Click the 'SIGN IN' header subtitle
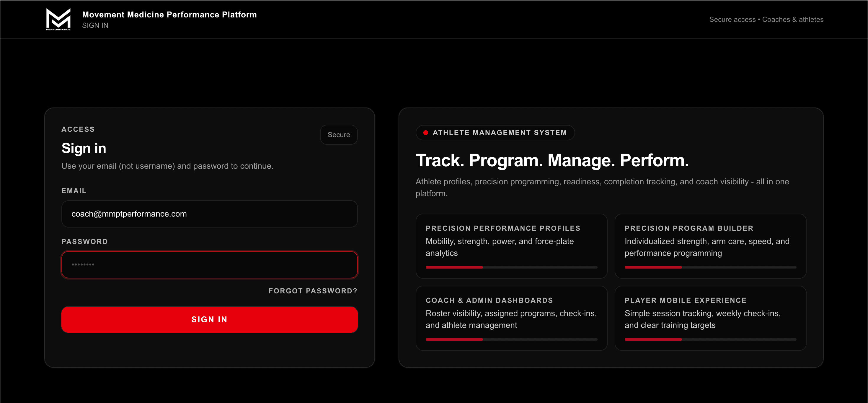Image resolution: width=868 pixels, height=403 pixels. 95,25
